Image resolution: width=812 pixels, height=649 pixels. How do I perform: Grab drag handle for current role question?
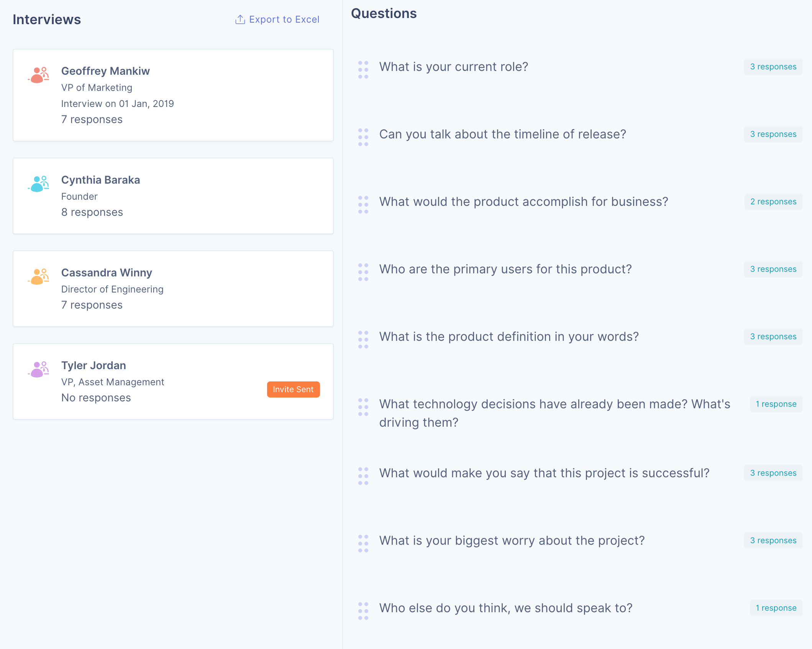point(363,70)
